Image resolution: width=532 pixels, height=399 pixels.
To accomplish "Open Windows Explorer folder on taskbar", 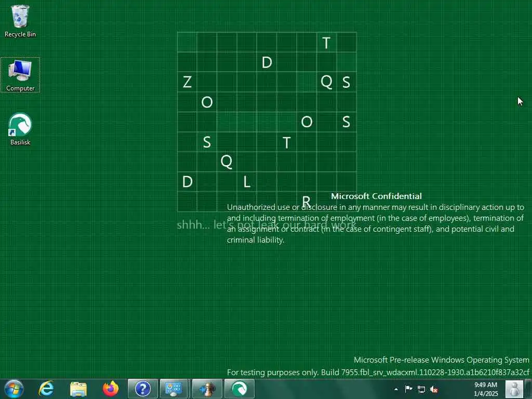I will click(x=78, y=389).
